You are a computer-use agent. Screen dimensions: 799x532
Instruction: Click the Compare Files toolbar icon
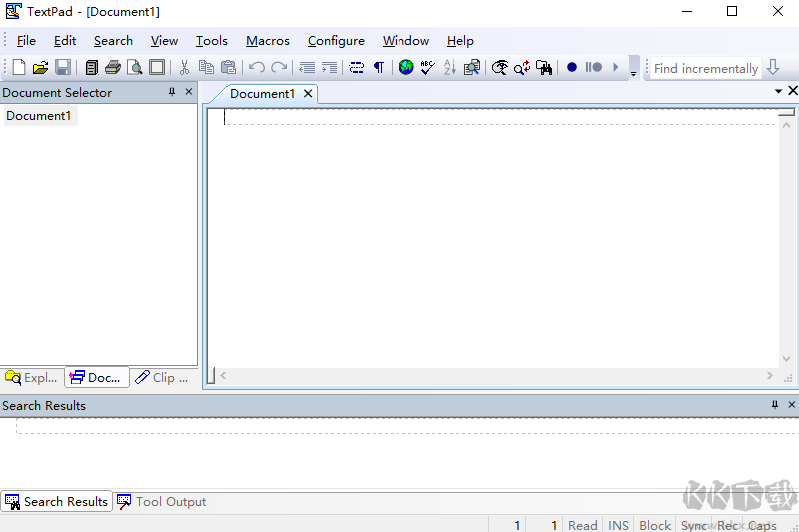coord(472,67)
